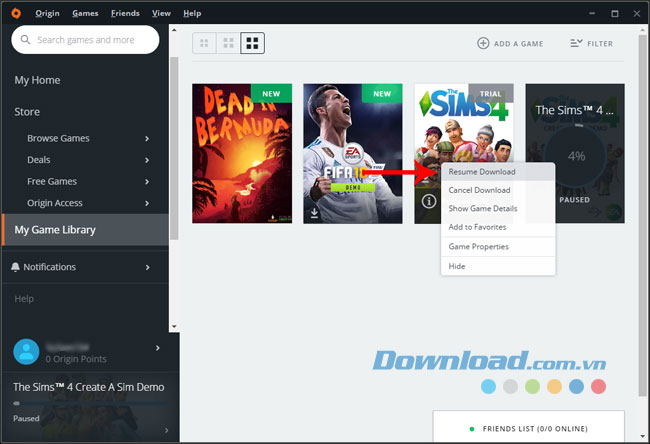650x444 pixels.
Task: Click the sidebar scroll up arrow
Action: coord(174,29)
